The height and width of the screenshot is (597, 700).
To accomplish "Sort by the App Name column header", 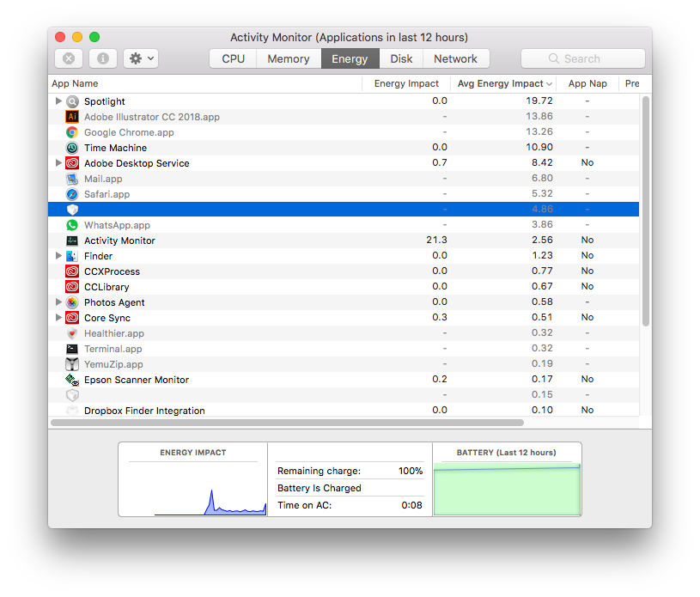I will click(205, 83).
